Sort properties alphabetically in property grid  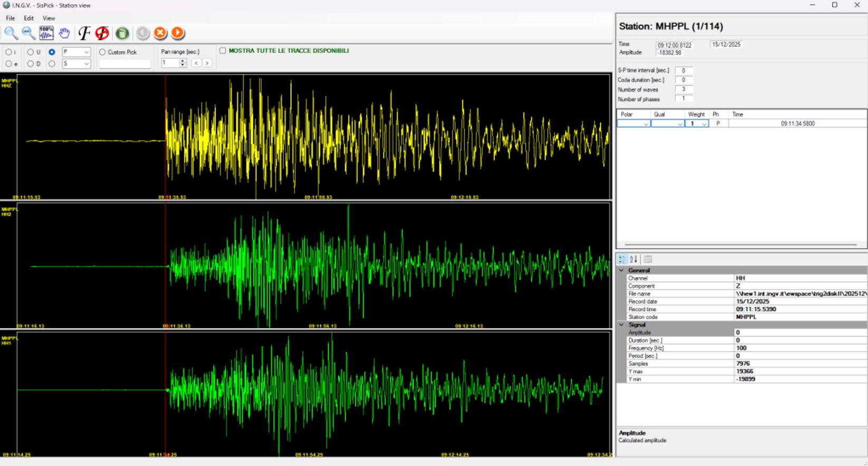pos(634,259)
